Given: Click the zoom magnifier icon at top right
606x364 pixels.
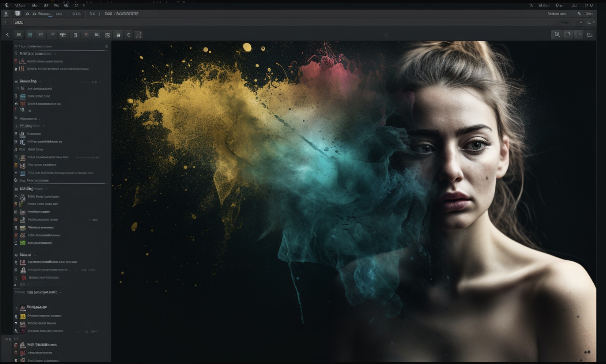Looking at the screenshot, I should [557, 35].
